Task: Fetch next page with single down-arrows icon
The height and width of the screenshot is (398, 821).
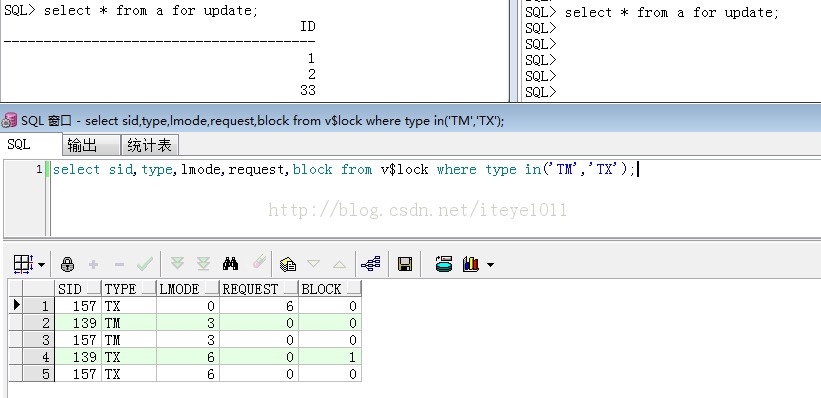Action: click(x=177, y=263)
